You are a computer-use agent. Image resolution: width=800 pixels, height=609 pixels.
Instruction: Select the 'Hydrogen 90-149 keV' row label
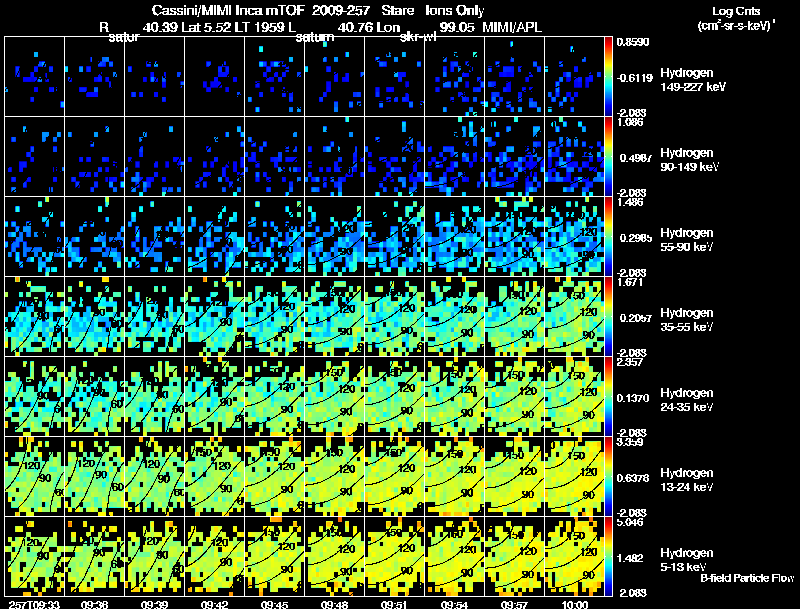coord(689,160)
